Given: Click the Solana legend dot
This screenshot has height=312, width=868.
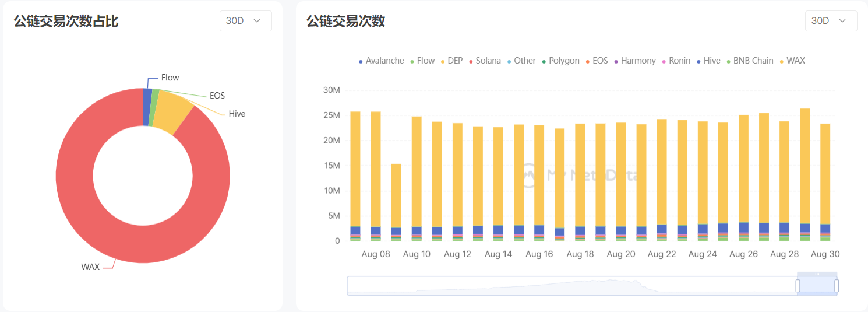Looking at the screenshot, I should (471, 61).
